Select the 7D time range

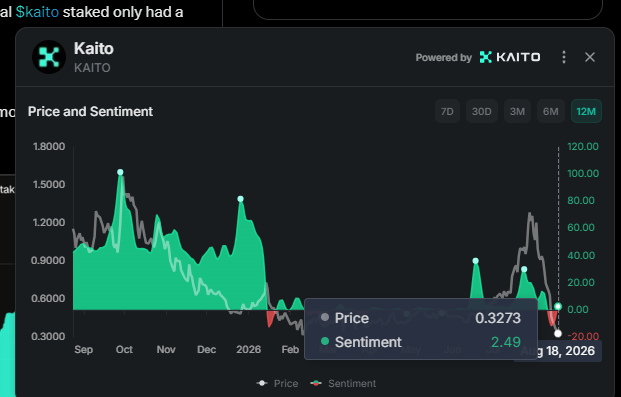447,111
